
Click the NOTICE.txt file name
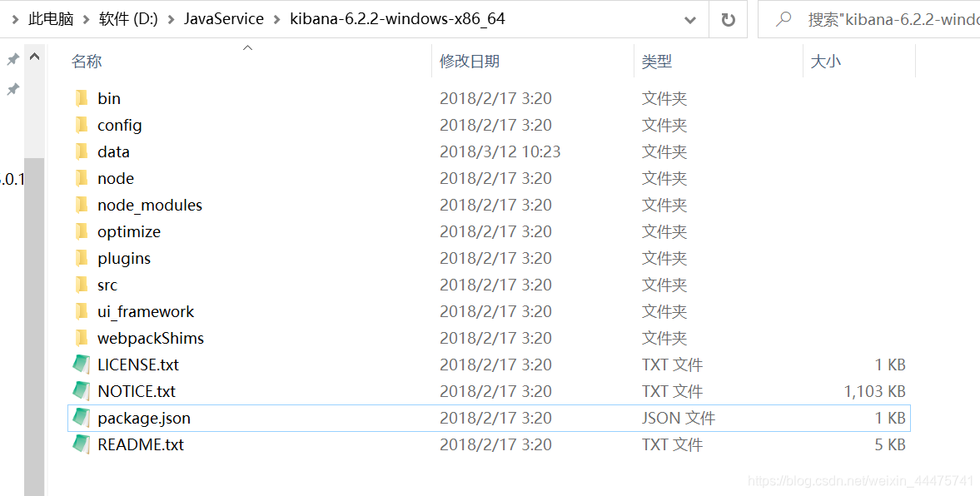(x=137, y=391)
